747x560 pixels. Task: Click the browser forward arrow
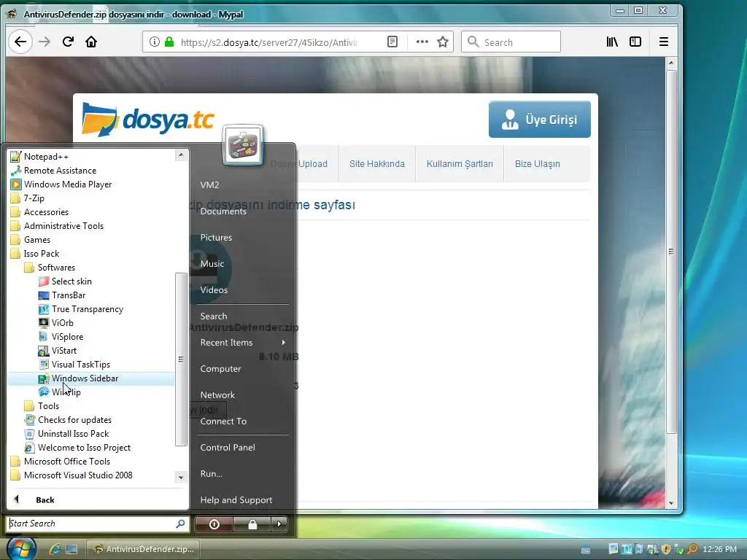[x=44, y=42]
